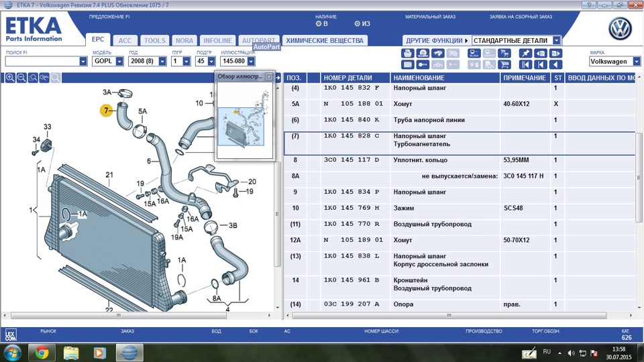Switch to the TOOLS tab
This screenshot has height=362, width=644.
click(154, 40)
